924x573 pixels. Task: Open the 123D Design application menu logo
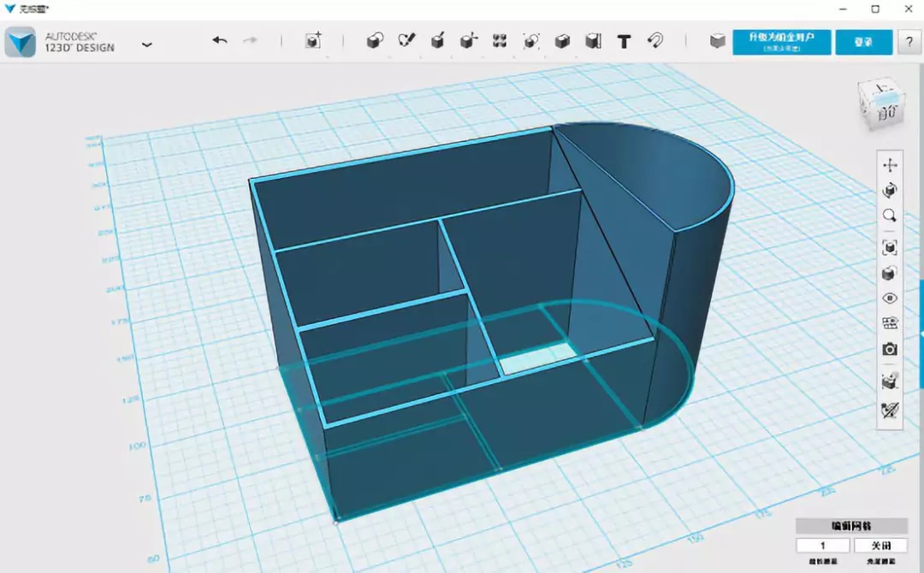pos(21,43)
